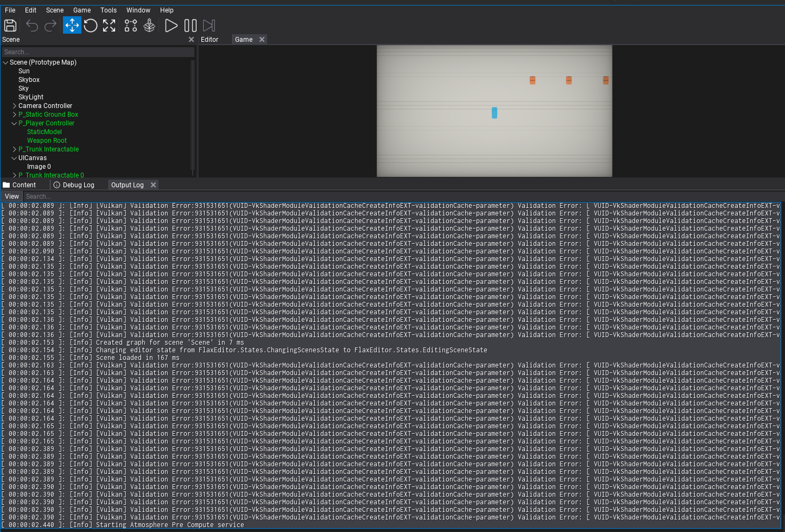The width and height of the screenshot is (785, 532).
Task: Open the View options in Output Log
Action: 11,196
